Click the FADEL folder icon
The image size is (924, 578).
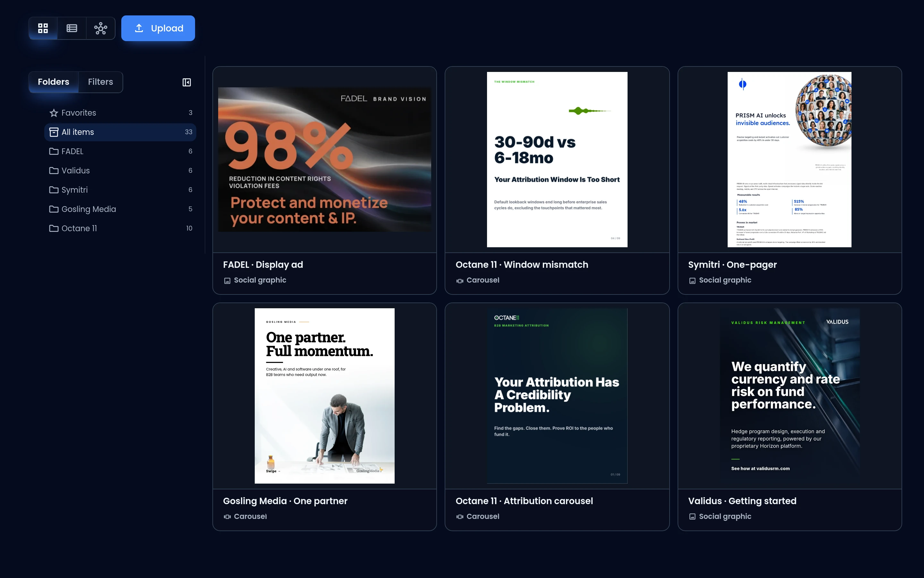coord(54,151)
